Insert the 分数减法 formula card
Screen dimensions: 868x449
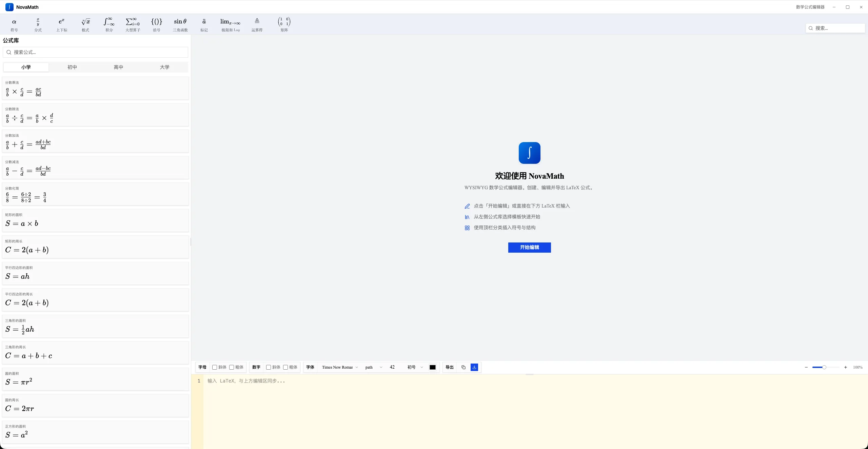pos(95,168)
